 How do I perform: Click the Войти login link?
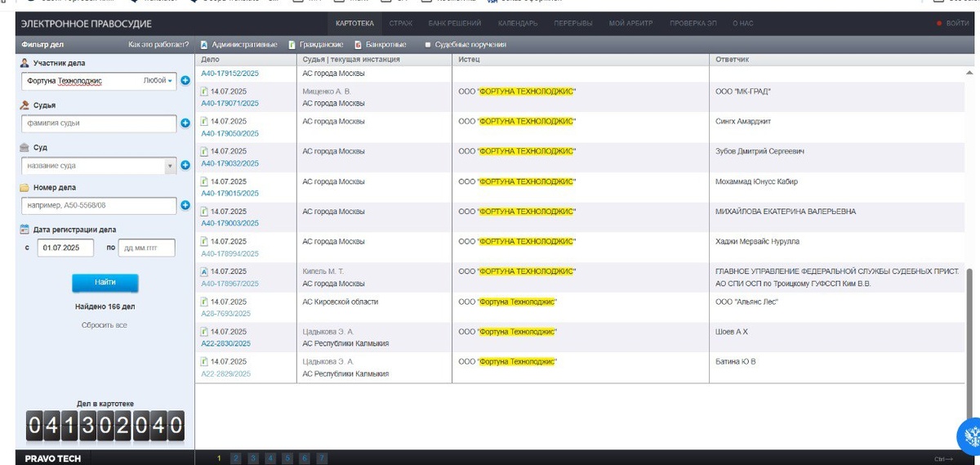click(957, 24)
